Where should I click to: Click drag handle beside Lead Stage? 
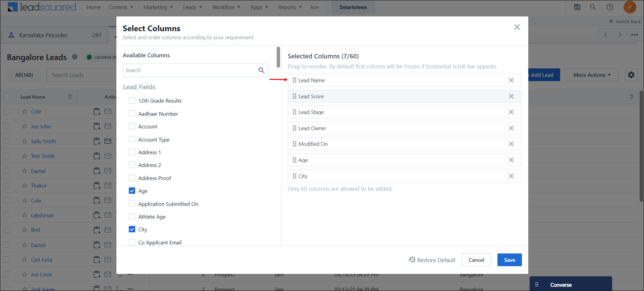pos(294,112)
